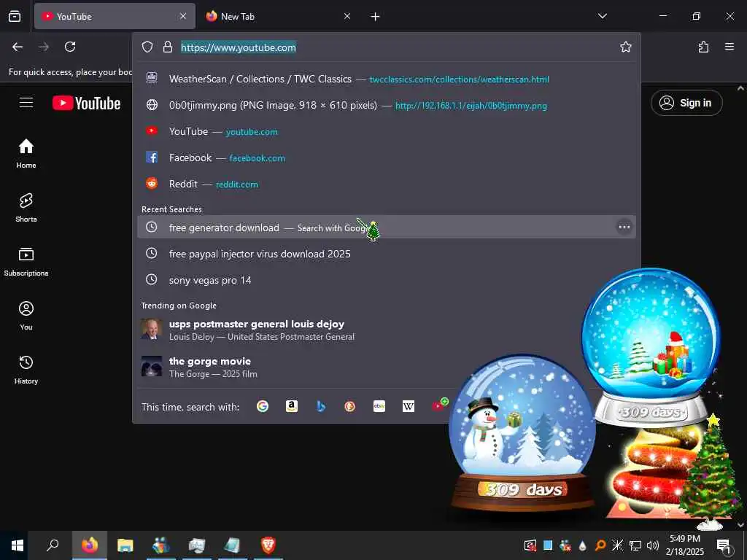Open File Explorer from the taskbar
Image resolution: width=747 pixels, height=560 pixels.
click(x=125, y=545)
